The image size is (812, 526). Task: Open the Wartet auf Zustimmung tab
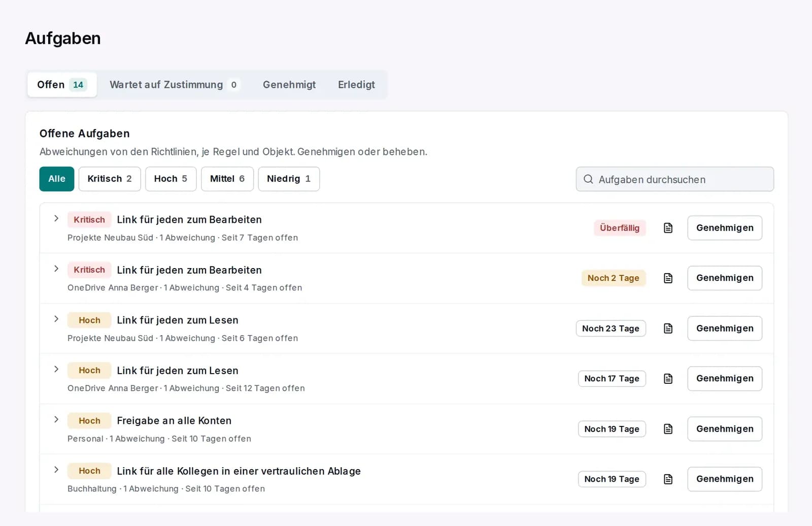(x=174, y=85)
